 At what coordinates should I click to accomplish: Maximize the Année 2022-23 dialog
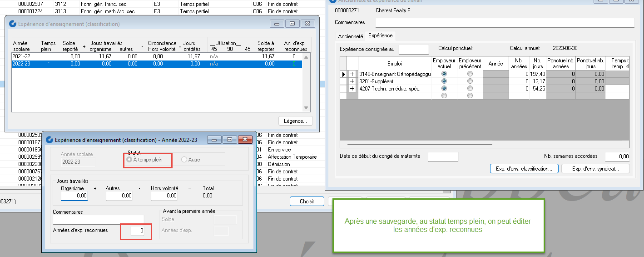[229, 140]
